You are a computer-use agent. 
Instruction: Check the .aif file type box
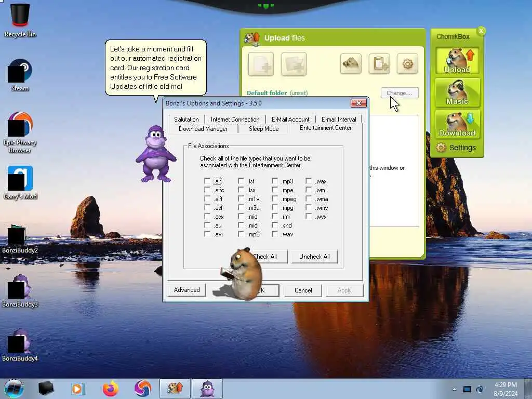pos(207,181)
